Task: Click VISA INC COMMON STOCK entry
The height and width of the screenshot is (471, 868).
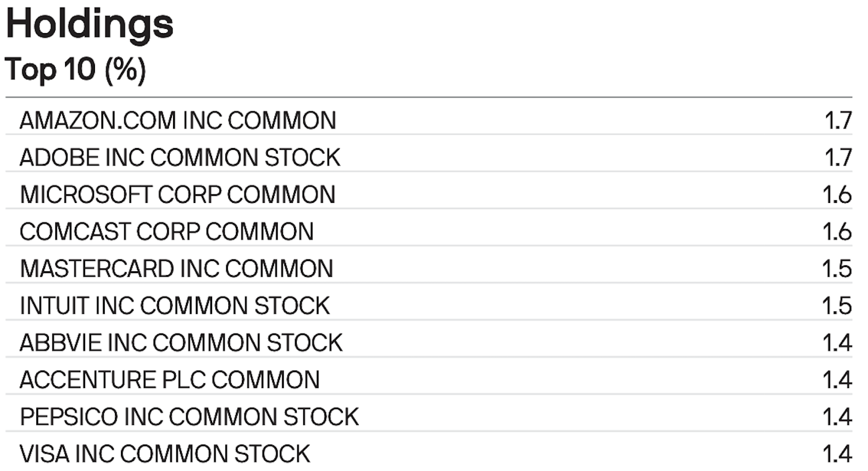Action: click(x=164, y=454)
